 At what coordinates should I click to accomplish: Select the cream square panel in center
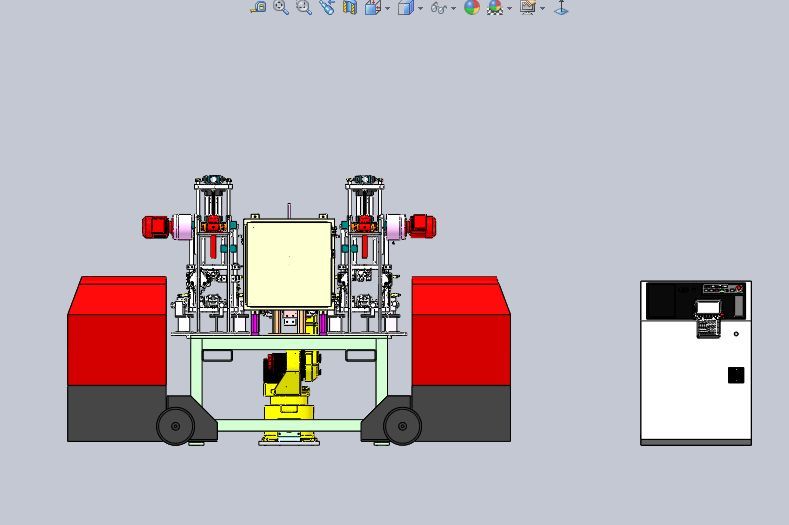point(289,265)
